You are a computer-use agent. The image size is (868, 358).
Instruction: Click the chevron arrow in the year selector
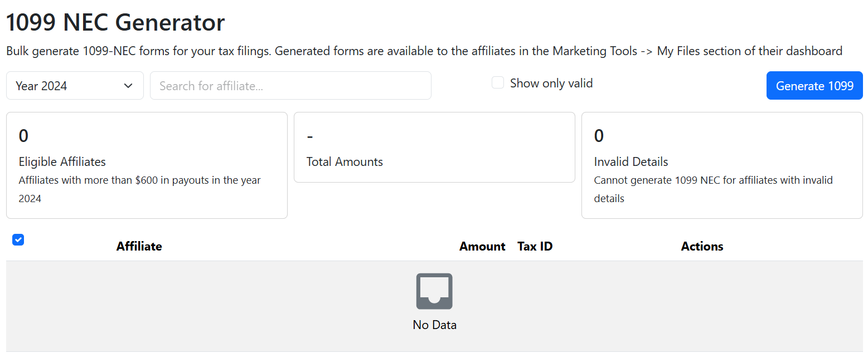tap(128, 86)
